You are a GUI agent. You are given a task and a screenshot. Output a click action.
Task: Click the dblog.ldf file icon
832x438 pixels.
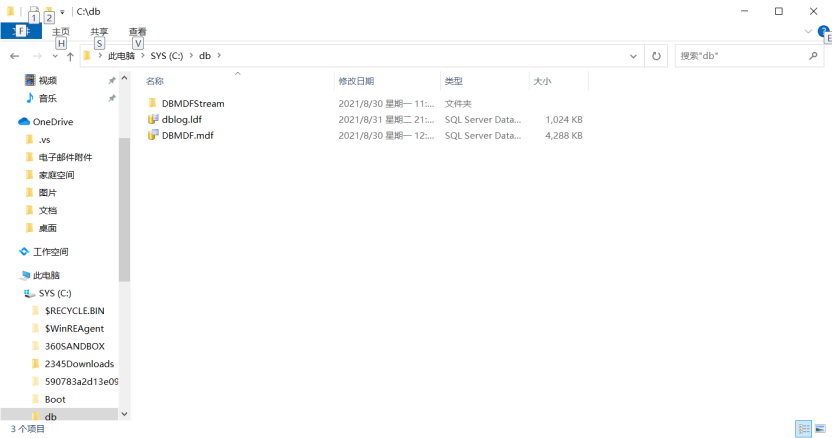click(153, 119)
